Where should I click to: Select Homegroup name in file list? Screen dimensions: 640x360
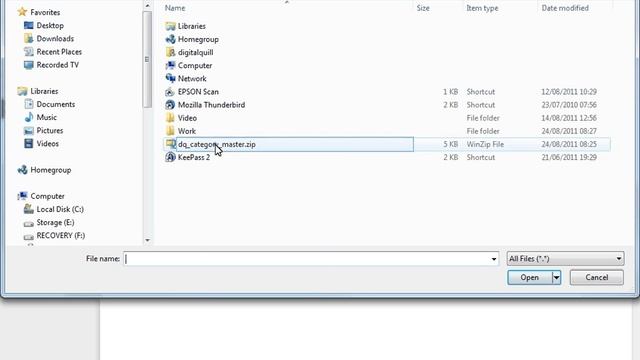click(198, 39)
